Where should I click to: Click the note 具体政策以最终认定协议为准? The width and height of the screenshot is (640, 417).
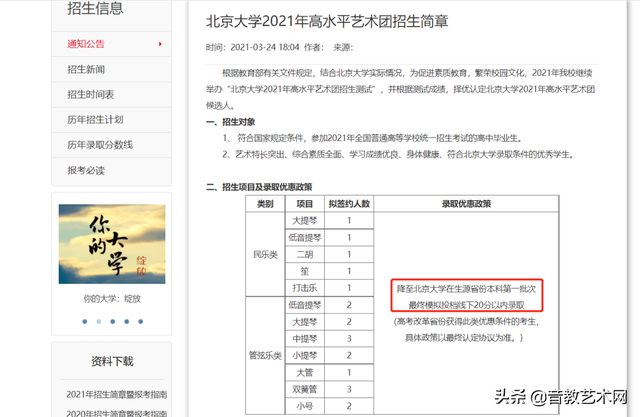tap(464, 338)
